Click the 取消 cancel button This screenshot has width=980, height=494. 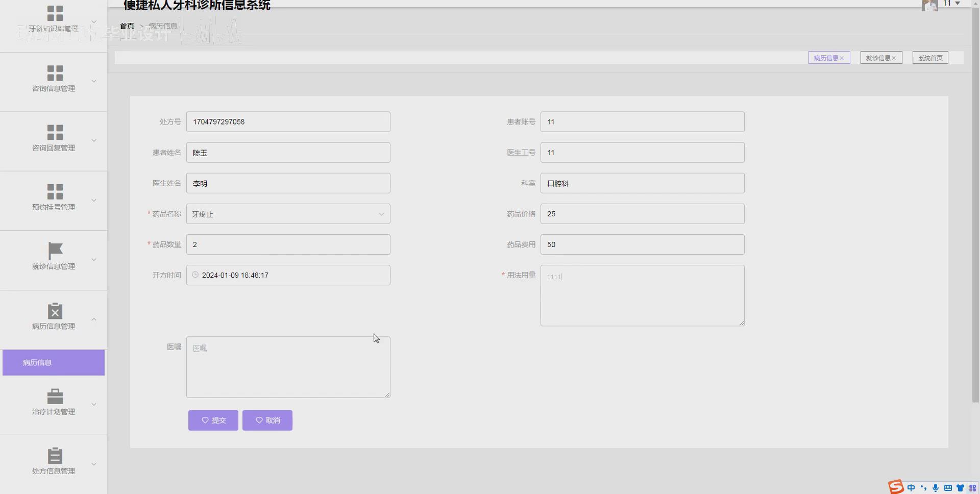(x=267, y=421)
